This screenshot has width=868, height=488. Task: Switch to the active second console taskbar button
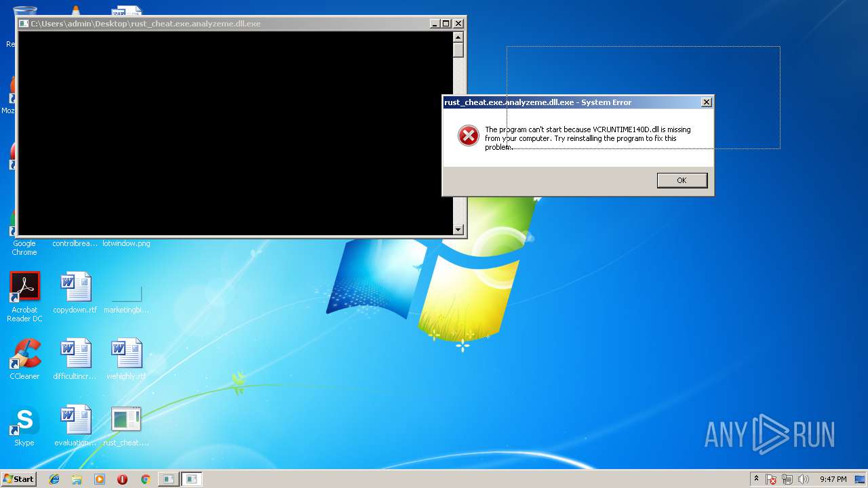click(x=192, y=479)
